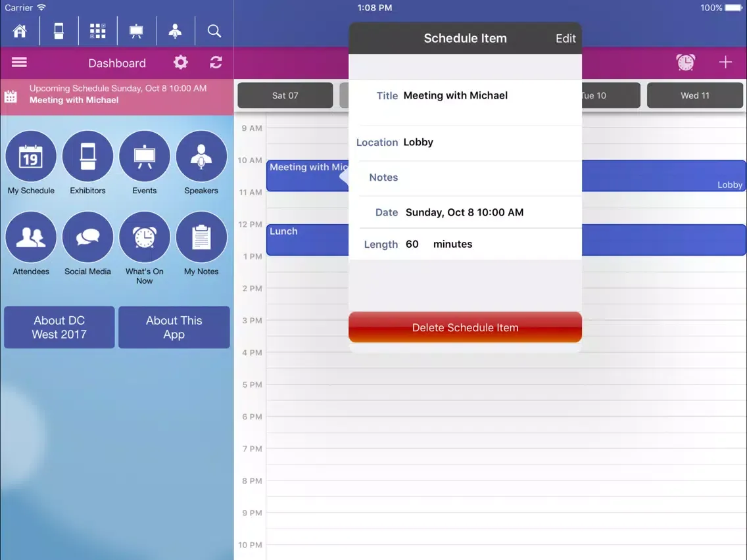Click the Length value 60
The image size is (747, 560).
coord(412,244)
